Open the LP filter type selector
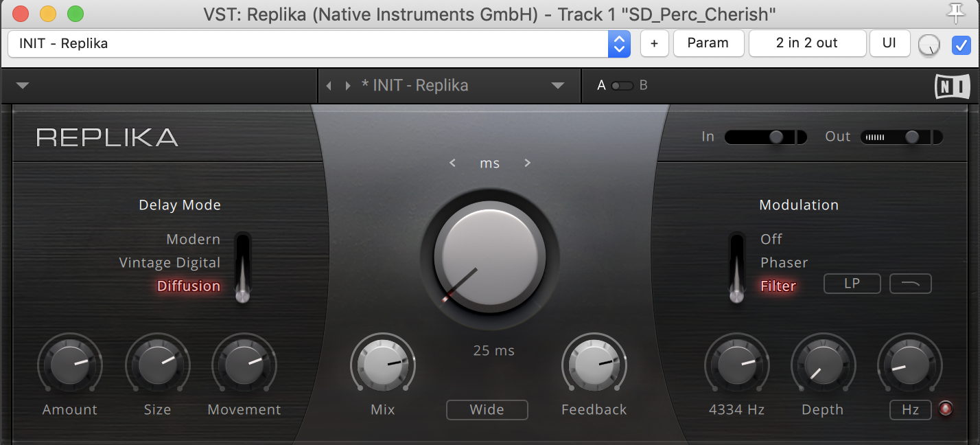980x445 pixels. (852, 283)
